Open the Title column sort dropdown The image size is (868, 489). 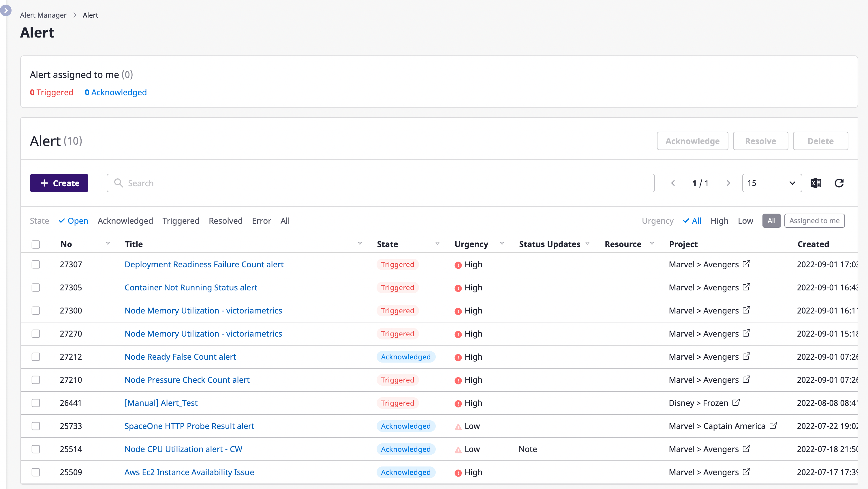tap(360, 243)
